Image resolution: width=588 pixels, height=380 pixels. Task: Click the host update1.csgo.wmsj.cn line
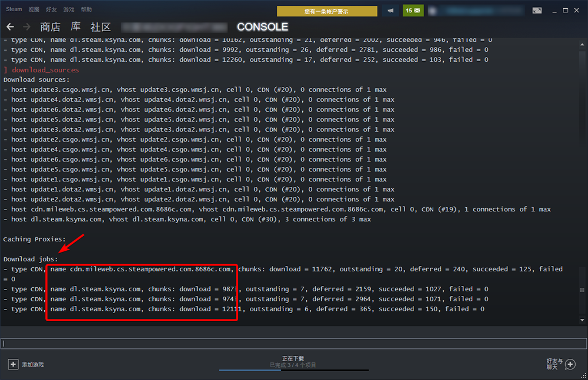(195, 179)
